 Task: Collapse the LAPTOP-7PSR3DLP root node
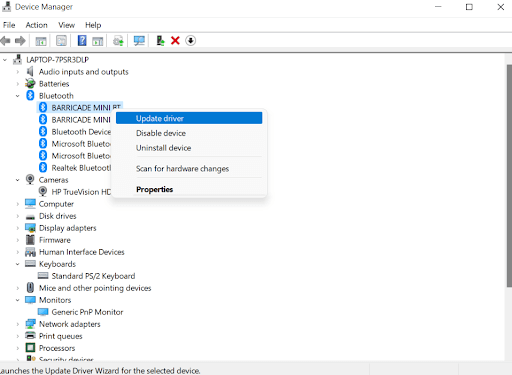(x=5, y=60)
